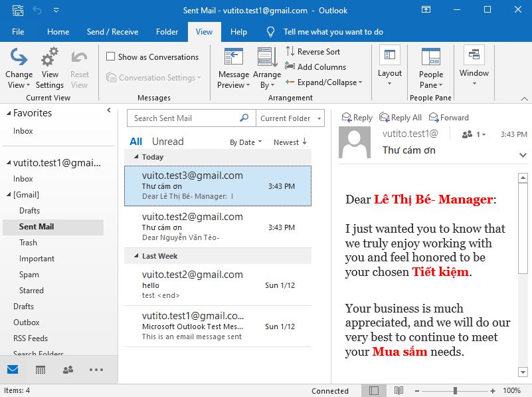The image size is (532, 397).
Task: Open the People navigation icon at bottom
Action: pos(67,369)
